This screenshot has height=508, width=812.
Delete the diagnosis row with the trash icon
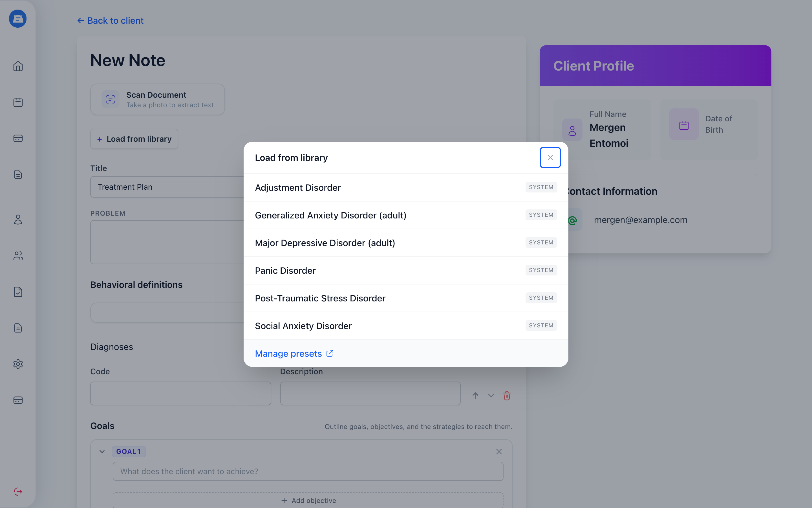(507, 395)
